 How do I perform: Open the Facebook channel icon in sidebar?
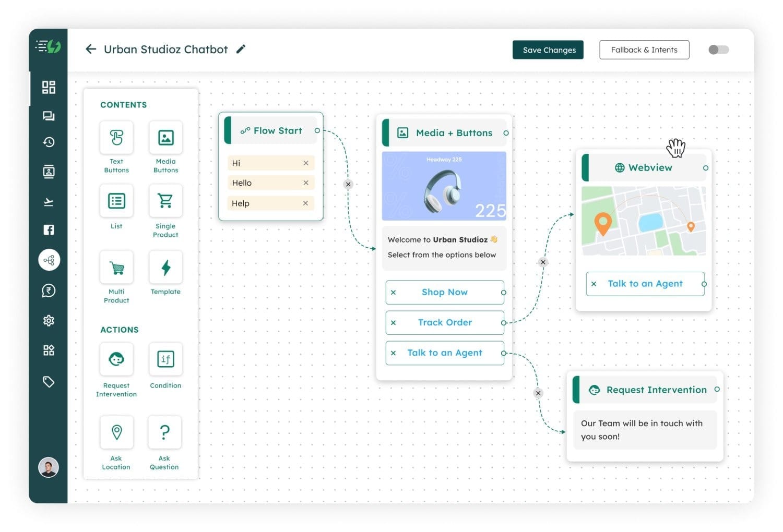[49, 229]
